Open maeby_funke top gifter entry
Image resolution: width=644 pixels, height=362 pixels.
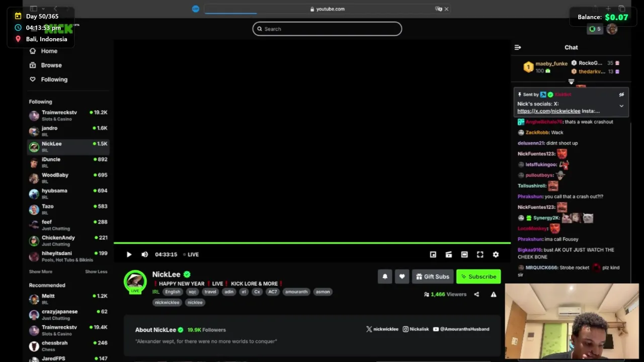[x=546, y=67]
